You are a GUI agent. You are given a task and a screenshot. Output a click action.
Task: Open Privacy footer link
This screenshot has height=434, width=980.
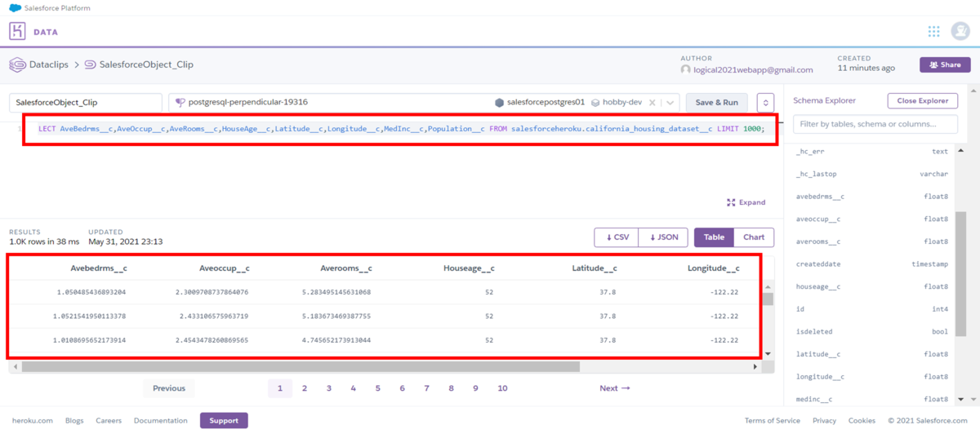[x=825, y=421]
